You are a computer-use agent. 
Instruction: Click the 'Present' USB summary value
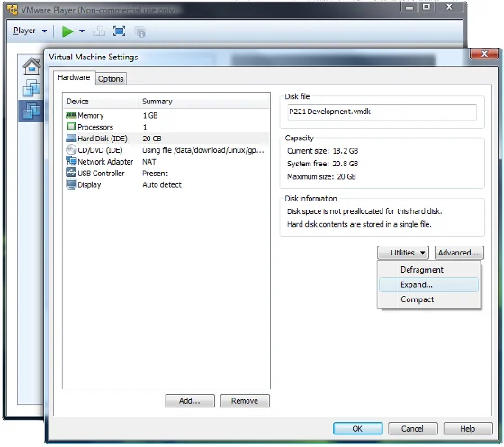click(155, 174)
